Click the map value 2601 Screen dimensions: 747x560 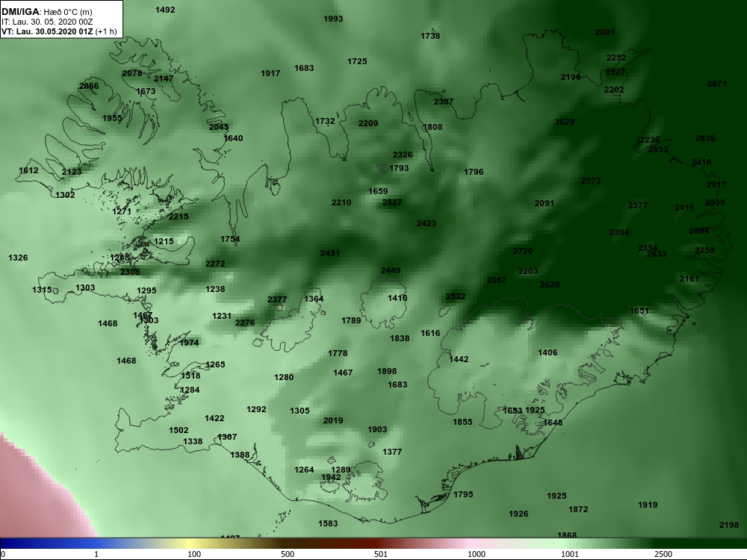pyautogui.click(x=605, y=32)
